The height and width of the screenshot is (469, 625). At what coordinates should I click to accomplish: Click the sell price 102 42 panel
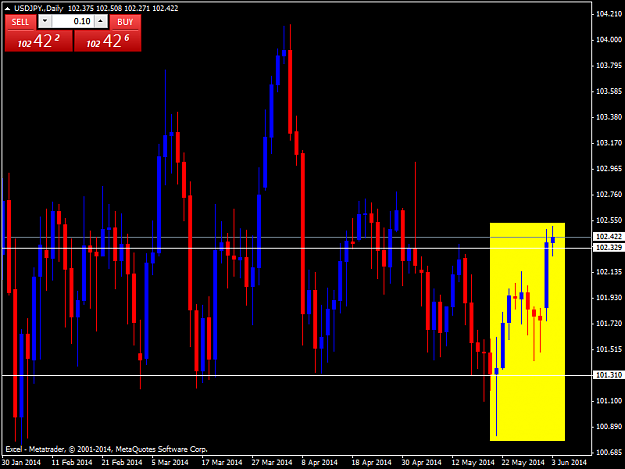(x=39, y=41)
